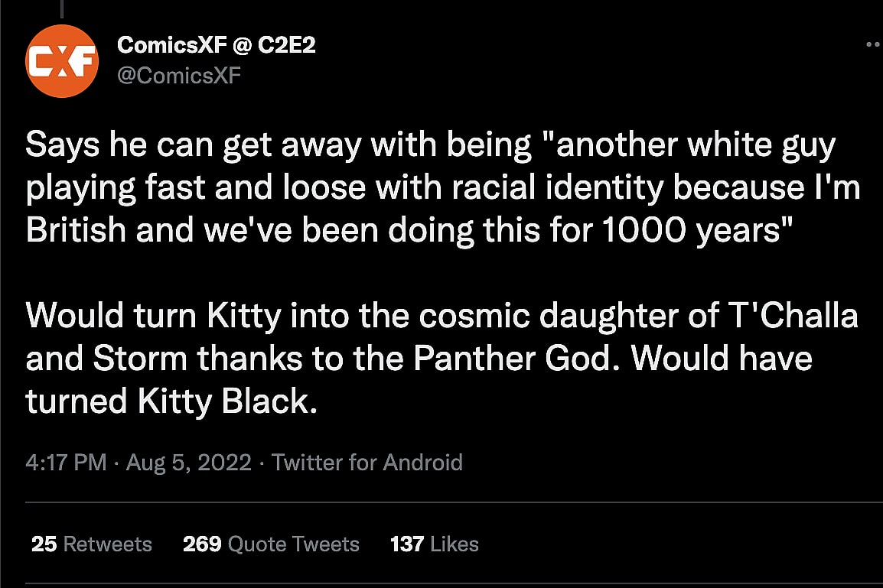Open the Twitter for Android source link
883x588 pixels.
click(367, 463)
